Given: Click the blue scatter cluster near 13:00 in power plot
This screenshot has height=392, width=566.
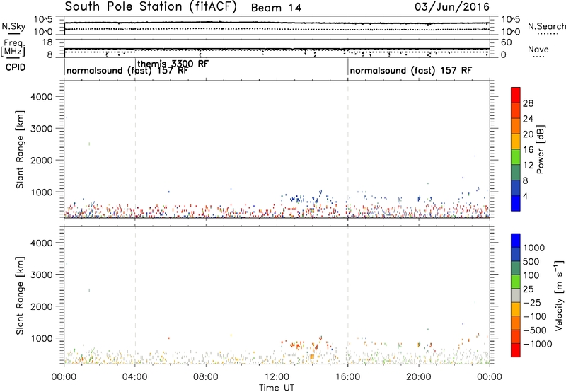Looking at the screenshot, I should pyautogui.click(x=296, y=198).
